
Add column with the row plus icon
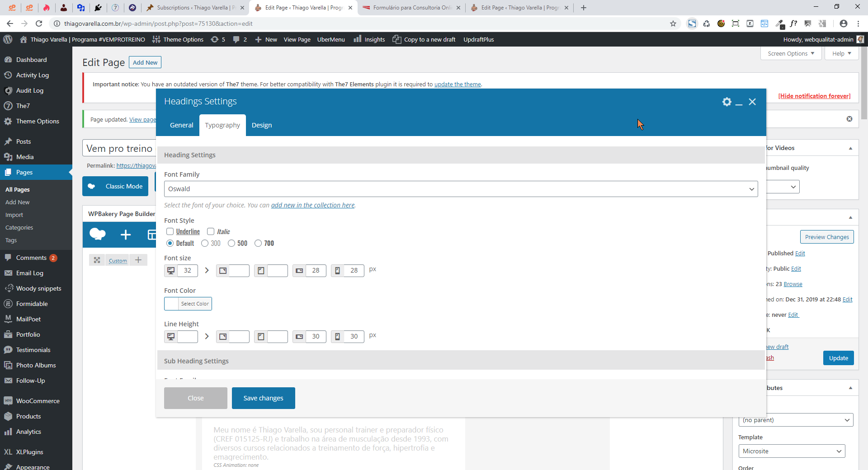pos(138,260)
